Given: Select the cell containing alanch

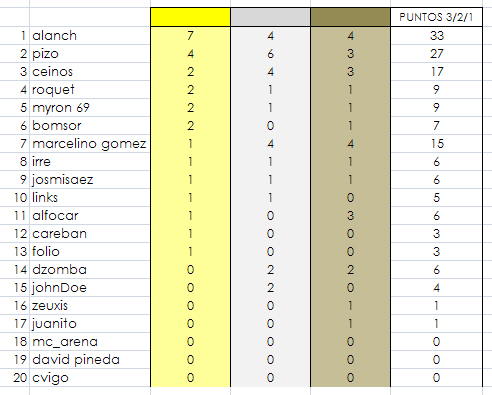Looking at the screenshot, I should point(90,35).
